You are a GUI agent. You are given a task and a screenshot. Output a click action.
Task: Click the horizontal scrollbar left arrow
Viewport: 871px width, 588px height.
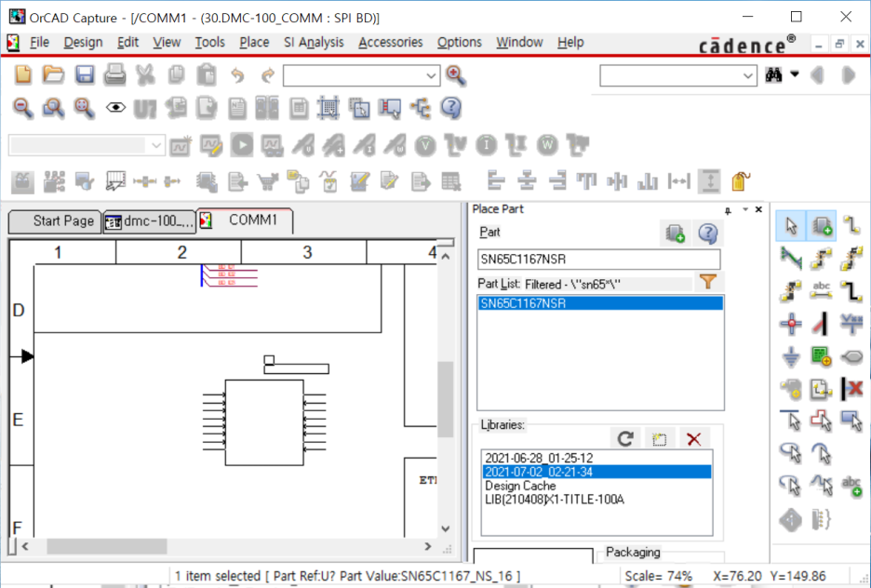click(x=25, y=546)
